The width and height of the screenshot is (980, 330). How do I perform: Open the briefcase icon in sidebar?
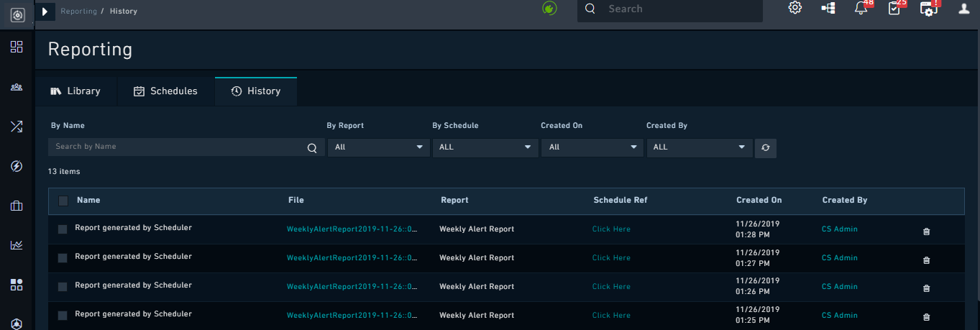coord(17,206)
